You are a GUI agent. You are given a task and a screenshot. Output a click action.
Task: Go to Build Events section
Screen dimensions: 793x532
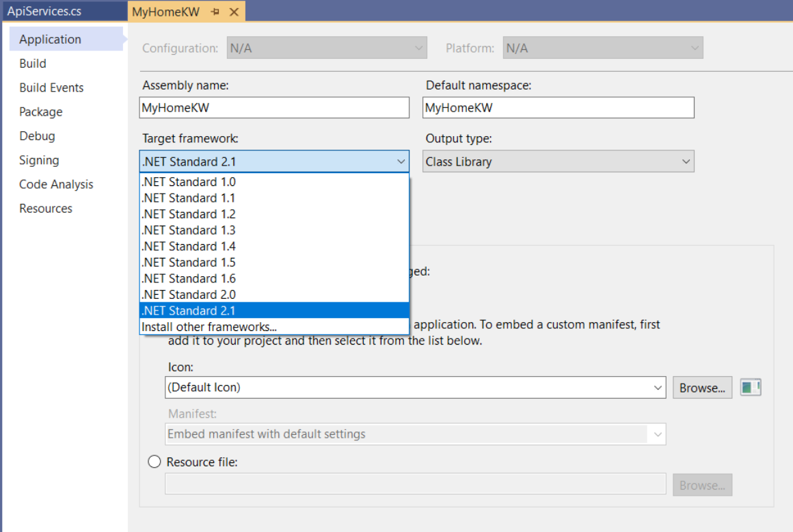(x=51, y=88)
